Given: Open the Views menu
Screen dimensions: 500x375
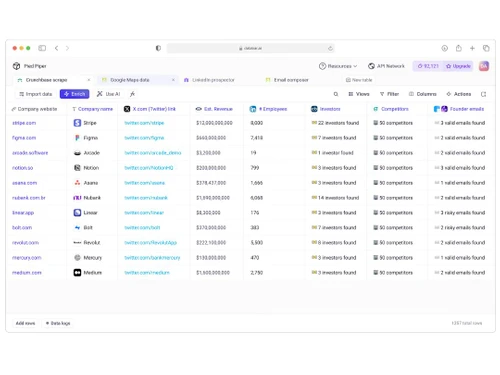Looking at the screenshot, I should coord(359,94).
